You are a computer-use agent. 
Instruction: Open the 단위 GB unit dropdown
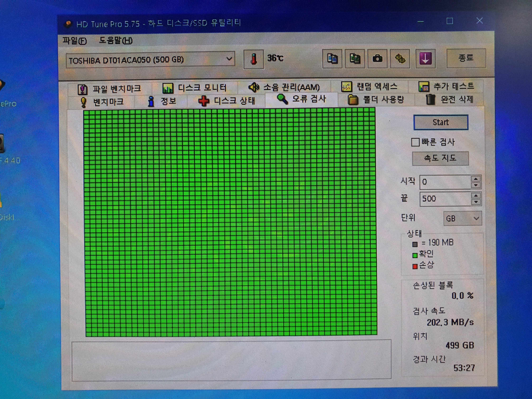[x=462, y=218]
